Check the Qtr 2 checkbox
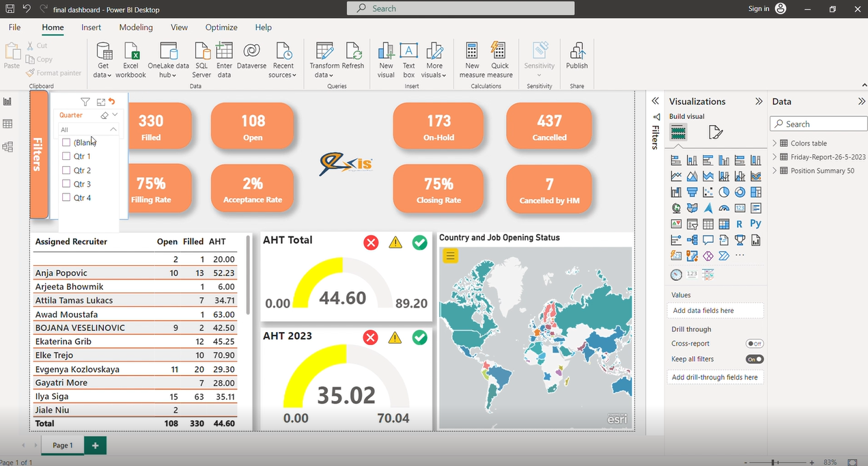 pos(66,170)
